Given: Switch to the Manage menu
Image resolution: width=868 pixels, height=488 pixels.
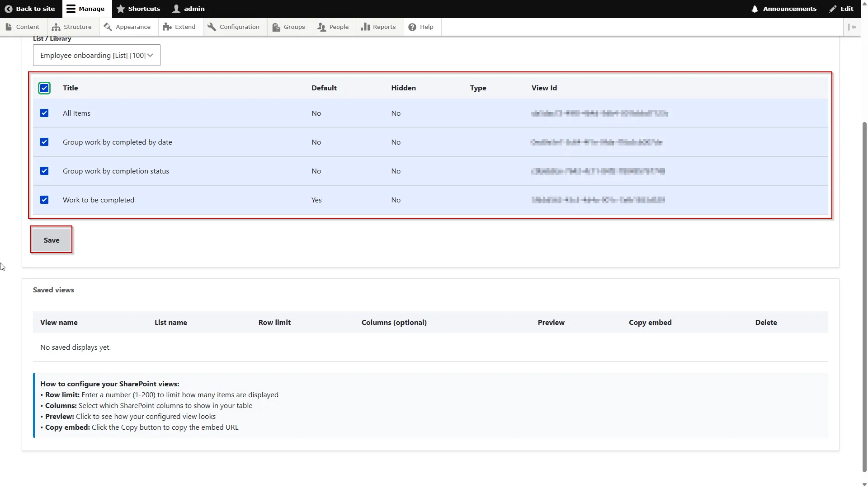Looking at the screenshot, I should coord(85,9).
